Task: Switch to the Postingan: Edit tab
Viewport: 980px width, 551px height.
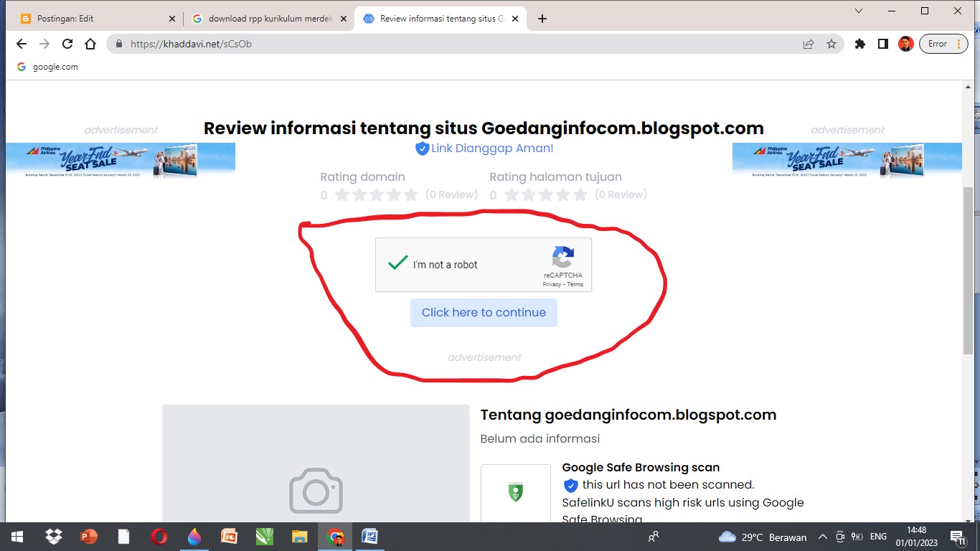Action: pos(96,19)
